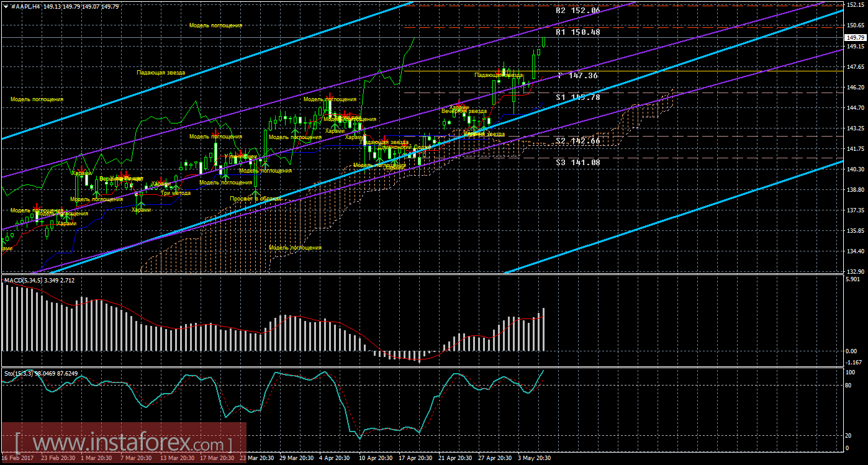Select the R1 150.48 resistance label
868x465 pixels.
coord(577,32)
